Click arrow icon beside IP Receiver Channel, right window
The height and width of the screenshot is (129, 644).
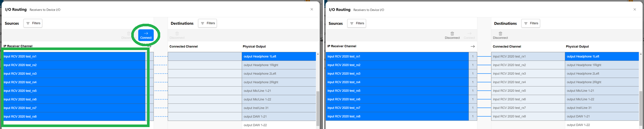(x=473, y=47)
